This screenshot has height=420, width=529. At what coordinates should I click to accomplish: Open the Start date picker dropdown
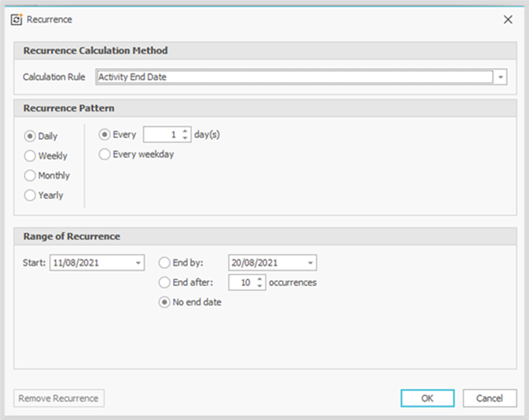(137, 263)
